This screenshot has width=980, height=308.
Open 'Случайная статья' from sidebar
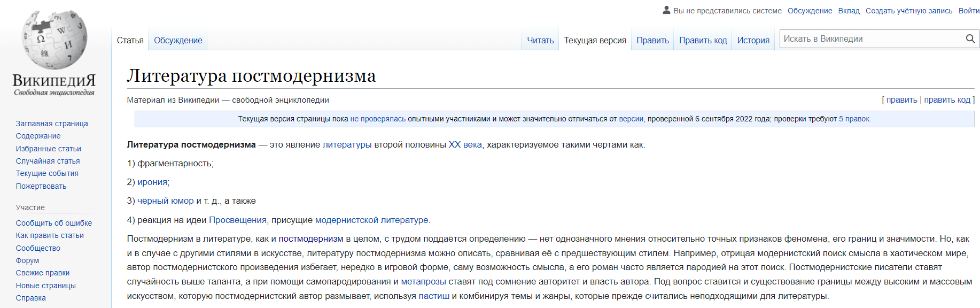tap(48, 161)
